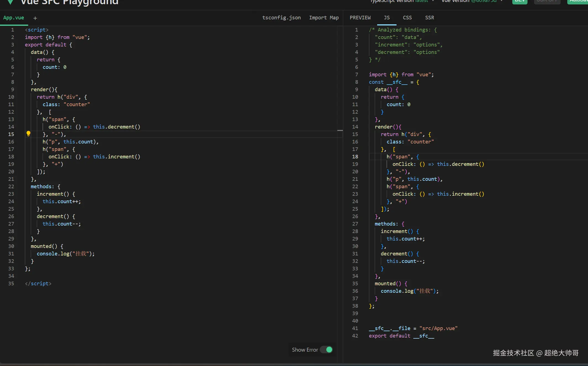Toggle the DEV mode button
This screenshot has height=366, width=588.
519,1
